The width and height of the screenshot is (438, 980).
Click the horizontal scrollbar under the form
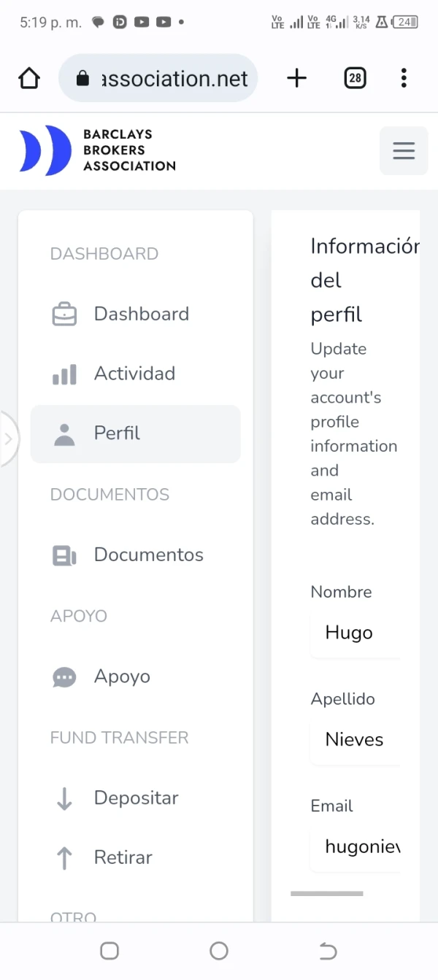[326, 893]
